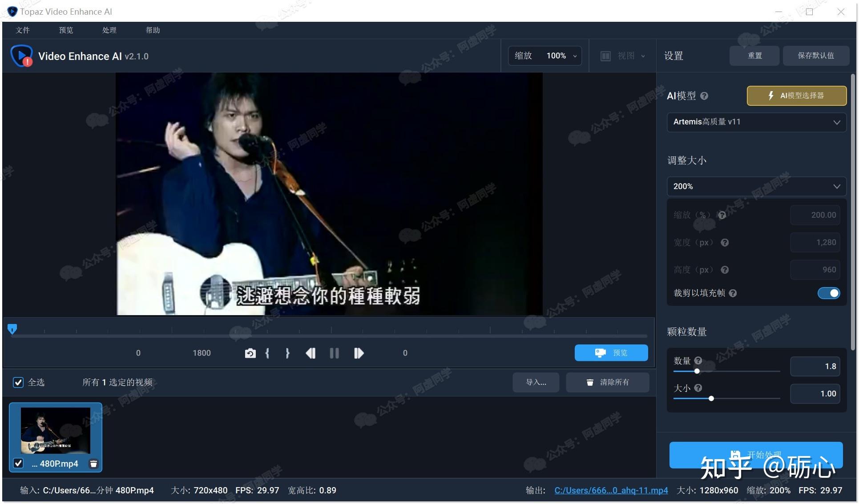Open help icon next to 缩放（%）
859x504 pixels.
(x=722, y=215)
